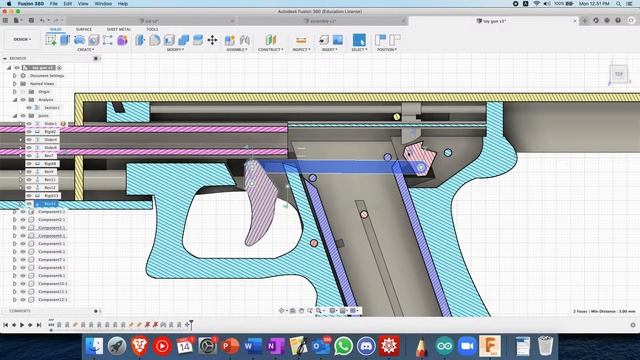Viewport: 640px width, 360px height.
Task: Click the Undo arrow icon
Action: (42, 20)
